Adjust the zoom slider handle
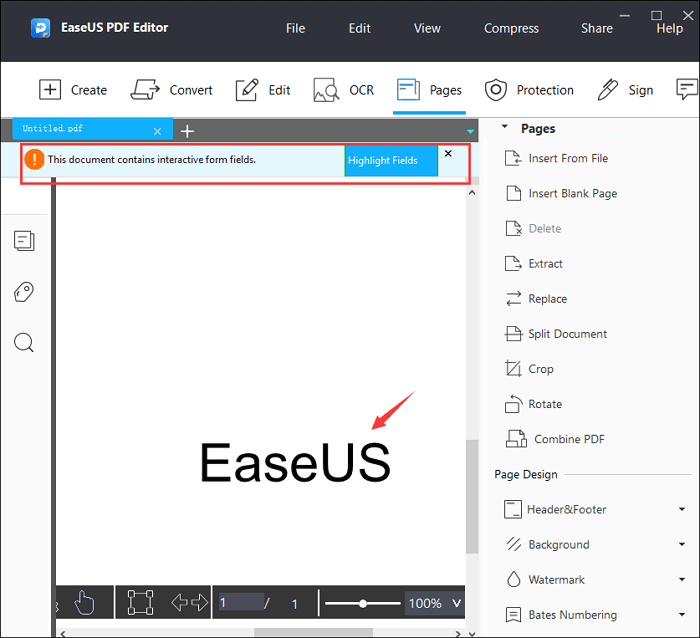Image resolution: width=700 pixels, height=638 pixels. pos(363,604)
